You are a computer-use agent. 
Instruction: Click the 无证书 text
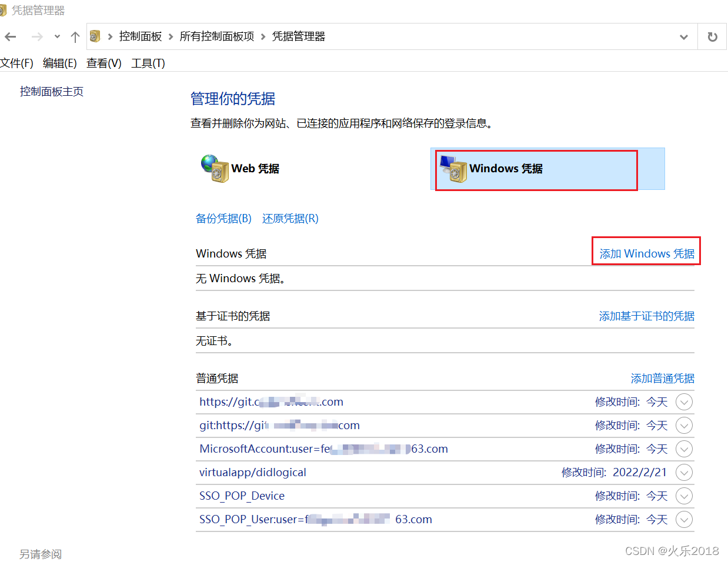pyautogui.click(x=214, y=341)
